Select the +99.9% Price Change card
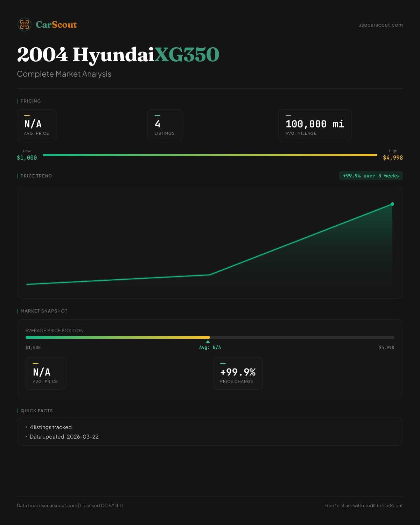The width and height of the screenshot is (420, 525). pyautogui.click(x=238, y=373)
